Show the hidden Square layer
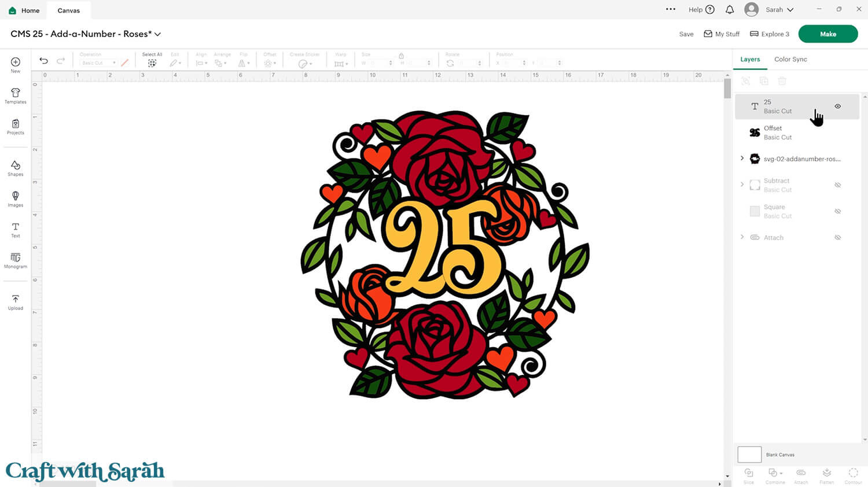 [x=837, y=211]
